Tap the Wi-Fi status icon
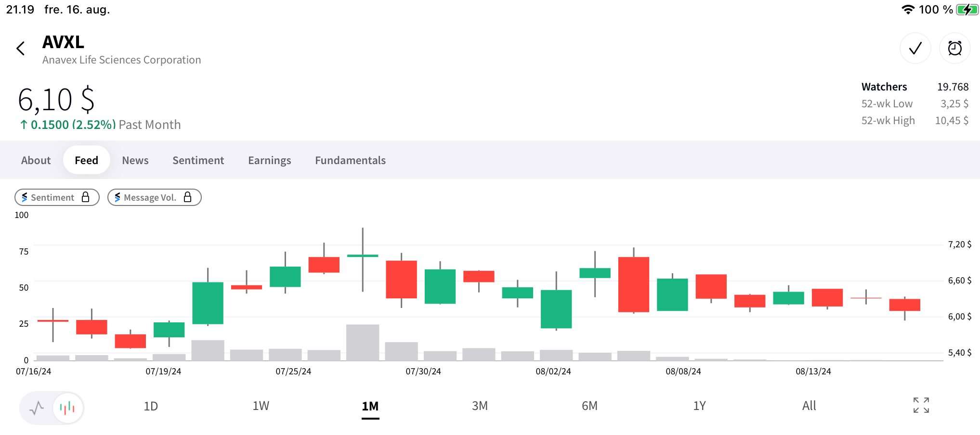This screenshot has height=435, width=980. [908, 10]
